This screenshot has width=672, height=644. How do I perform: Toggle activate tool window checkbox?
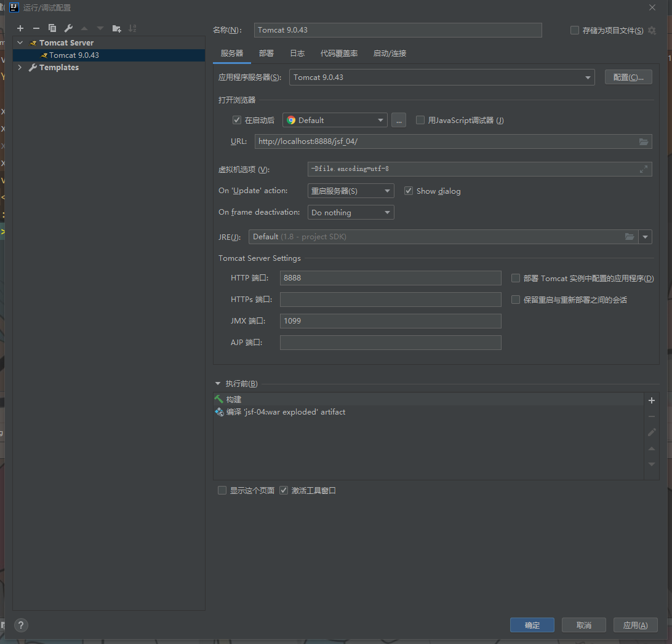point(283,490)
